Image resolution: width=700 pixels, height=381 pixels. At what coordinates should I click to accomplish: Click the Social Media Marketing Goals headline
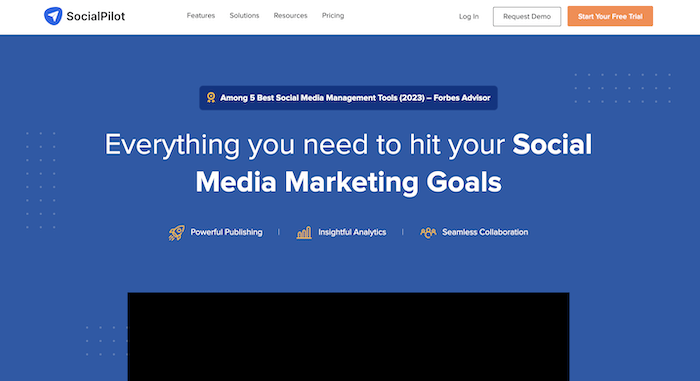348,163
